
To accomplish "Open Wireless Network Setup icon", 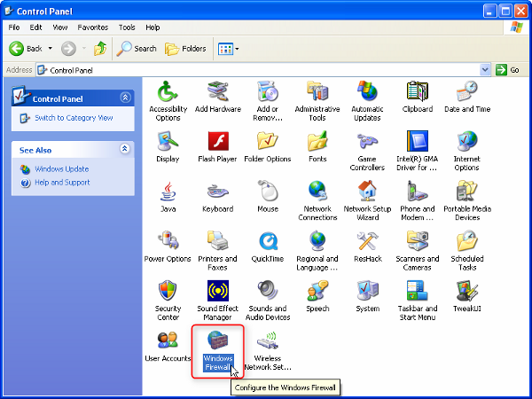I will 268,341.
